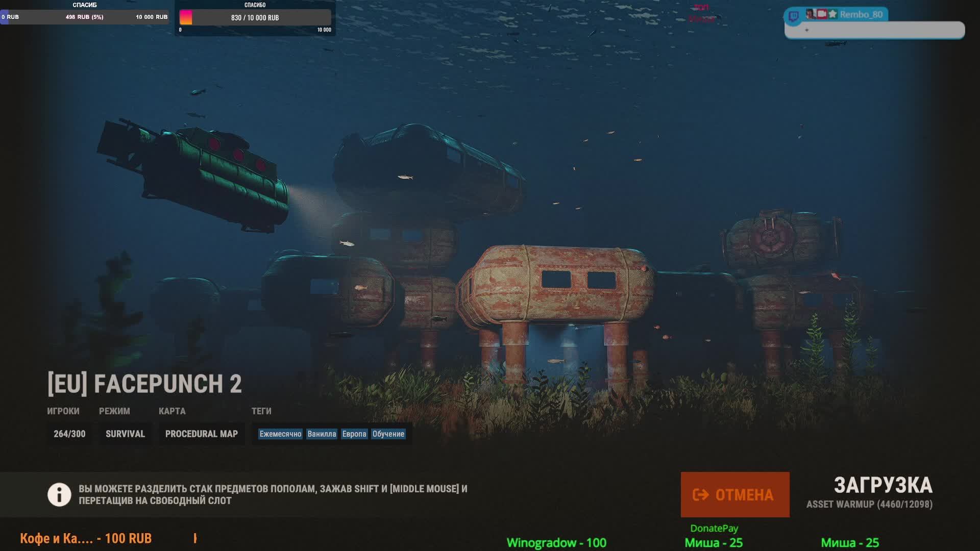Click the red camera badge beside Rembo_80
This screenshot has height=551, width=980.
(821, 14)
